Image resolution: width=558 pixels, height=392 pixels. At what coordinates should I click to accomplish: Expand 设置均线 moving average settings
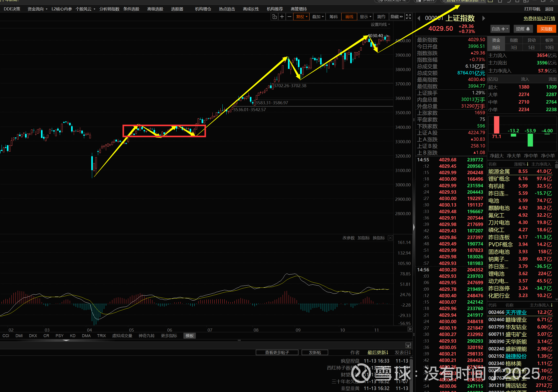(x=380, y=25)
